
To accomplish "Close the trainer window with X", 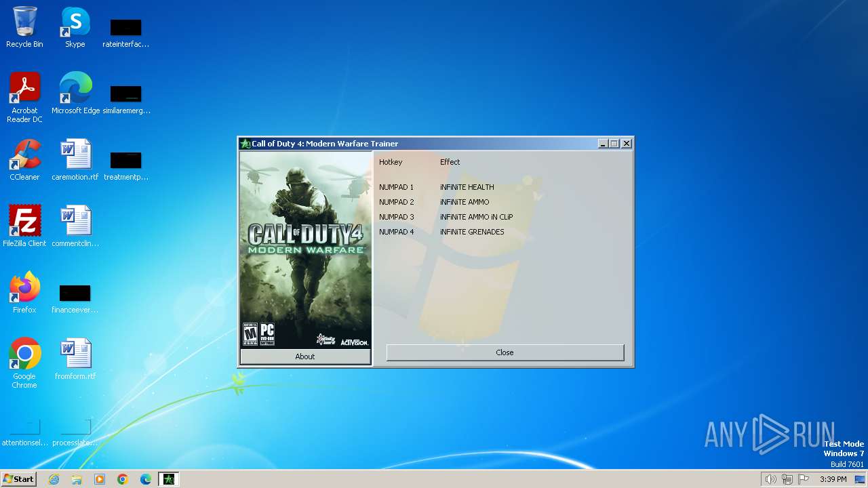I will pyautogui.click(x=627, y=144).
